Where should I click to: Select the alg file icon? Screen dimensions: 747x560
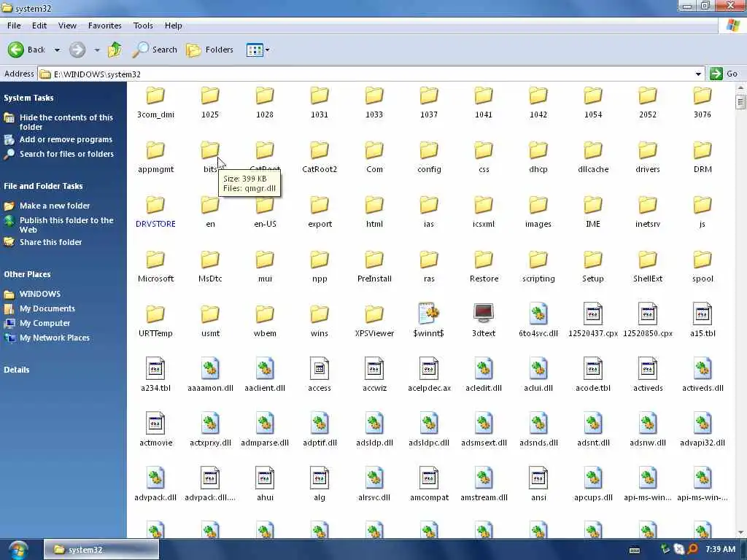click(x=320, y=478)
